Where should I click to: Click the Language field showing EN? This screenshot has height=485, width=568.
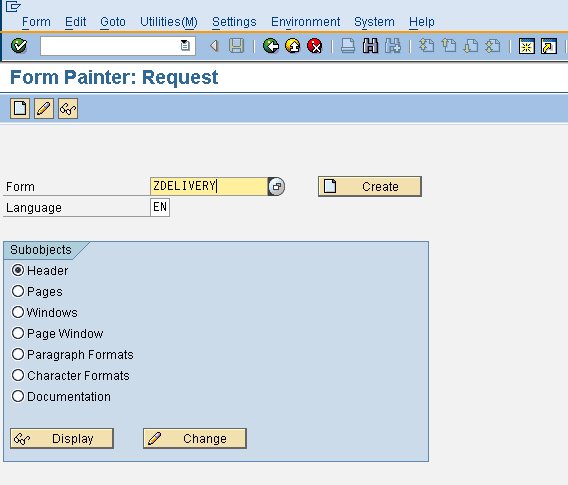click(x=160, y=207)
